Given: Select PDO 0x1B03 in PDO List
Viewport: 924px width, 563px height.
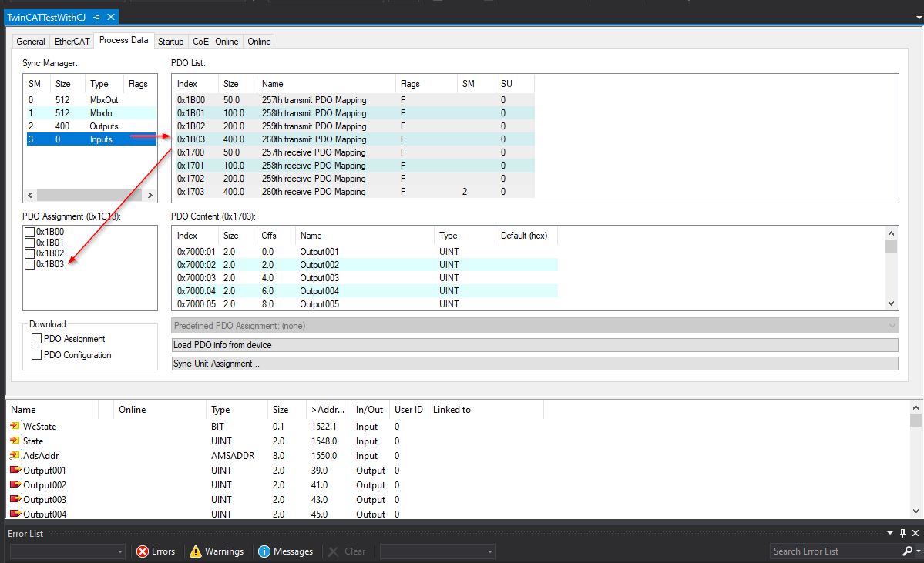Looking at the screenshot, I should click(354, 139).
